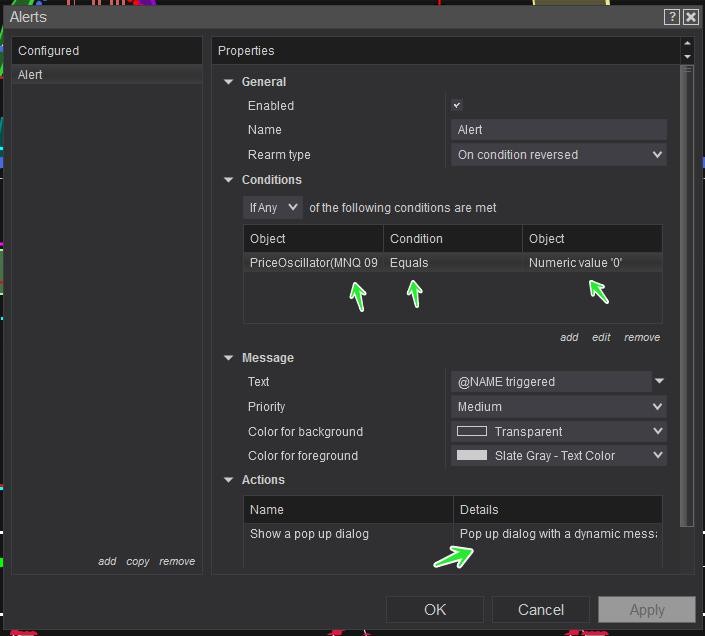Image resolution: width=705 pixels, height=636 pixels.
Task: Click remove link in Configured panel
Action: pos(177,561)
